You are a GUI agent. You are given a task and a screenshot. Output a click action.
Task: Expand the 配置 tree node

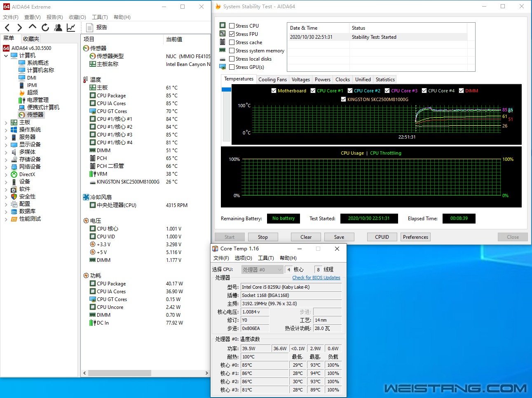[6, 204]
